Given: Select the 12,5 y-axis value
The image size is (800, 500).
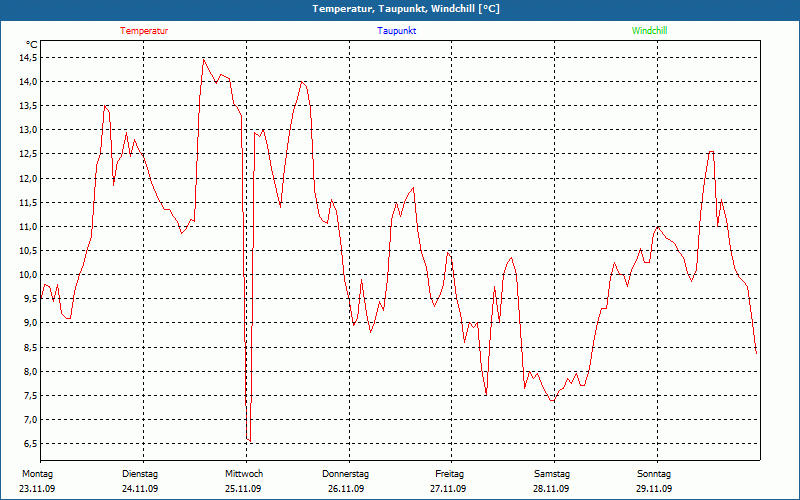Looking at the screenshot, I should pyautogui.click(x=28, y=154).
